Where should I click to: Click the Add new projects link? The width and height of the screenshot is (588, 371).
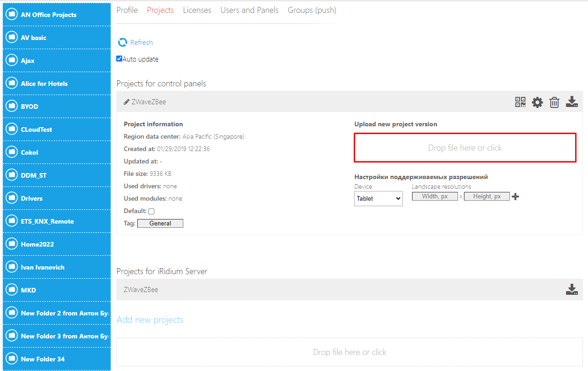(150, 320)
